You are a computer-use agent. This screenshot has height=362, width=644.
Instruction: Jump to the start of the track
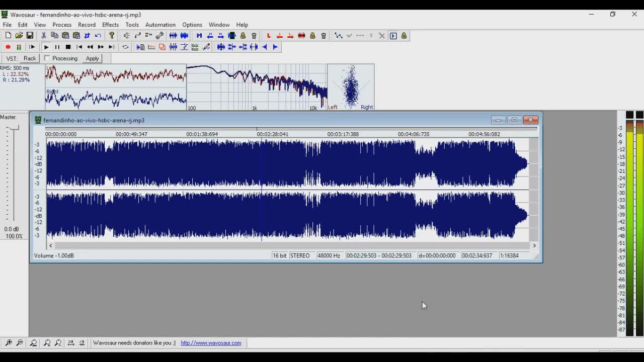coord(79,47)
